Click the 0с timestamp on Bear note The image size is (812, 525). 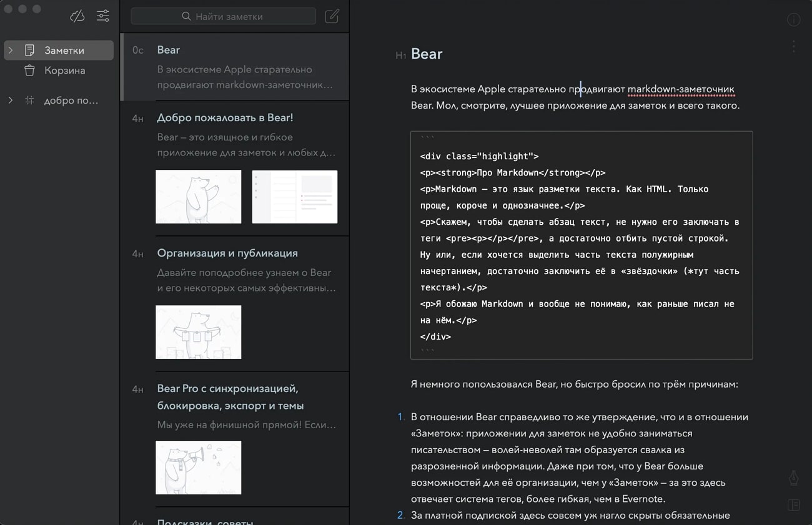point(138,50)
